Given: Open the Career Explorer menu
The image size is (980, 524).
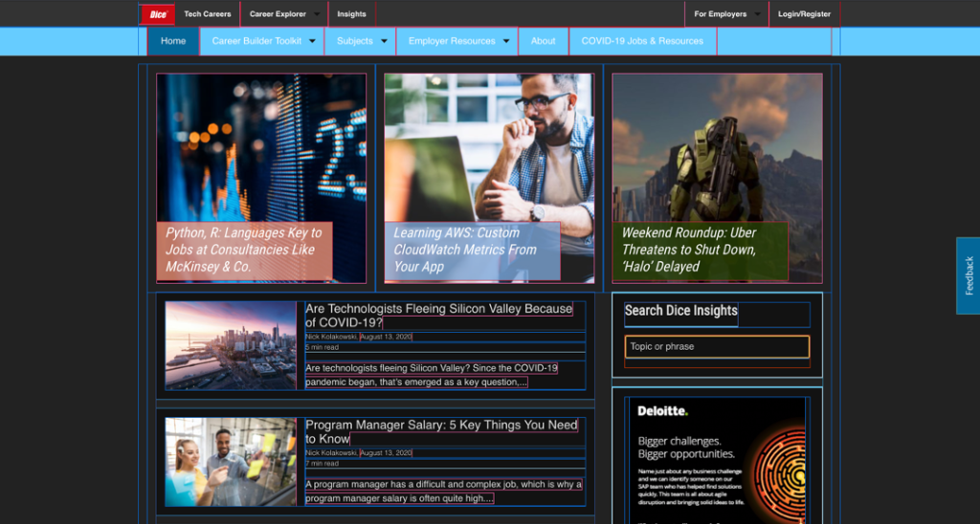Looking at the screenshot, I should [278, 13].
